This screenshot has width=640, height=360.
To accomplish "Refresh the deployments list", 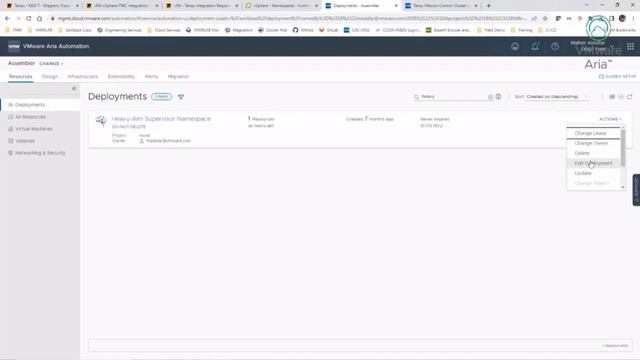I will [x=630, y=97].
